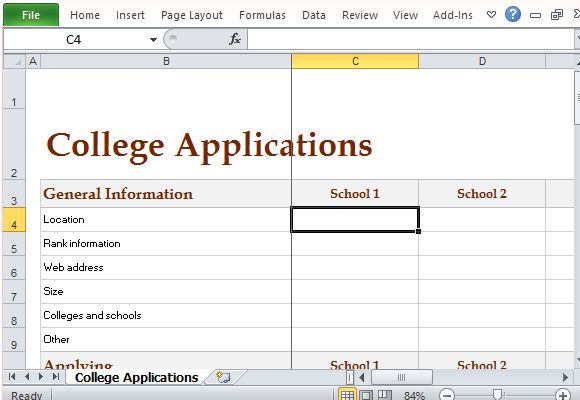Screen dimensions: 580x400
Task: Open the Review ribbon tab
Action: (360, 15)
